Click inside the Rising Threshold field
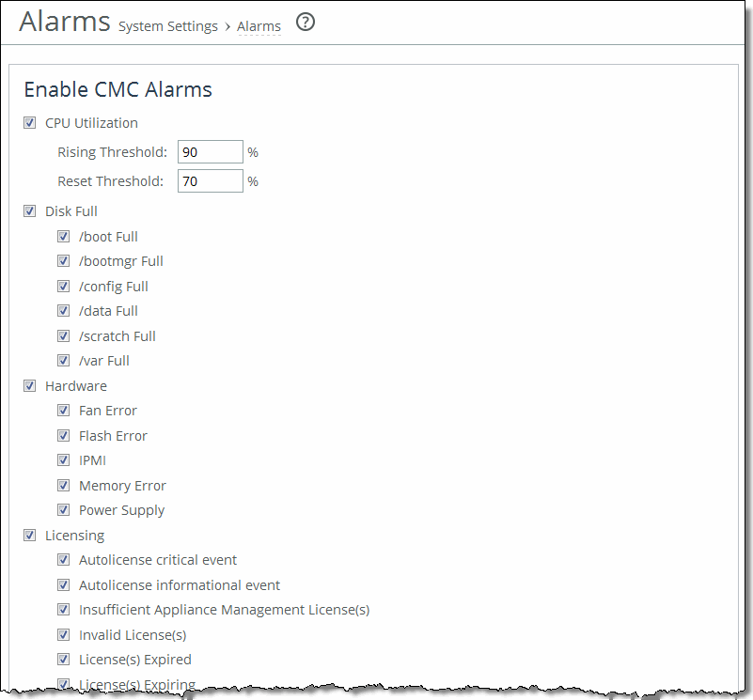The image size is (753, 700). tap(210, 151)
